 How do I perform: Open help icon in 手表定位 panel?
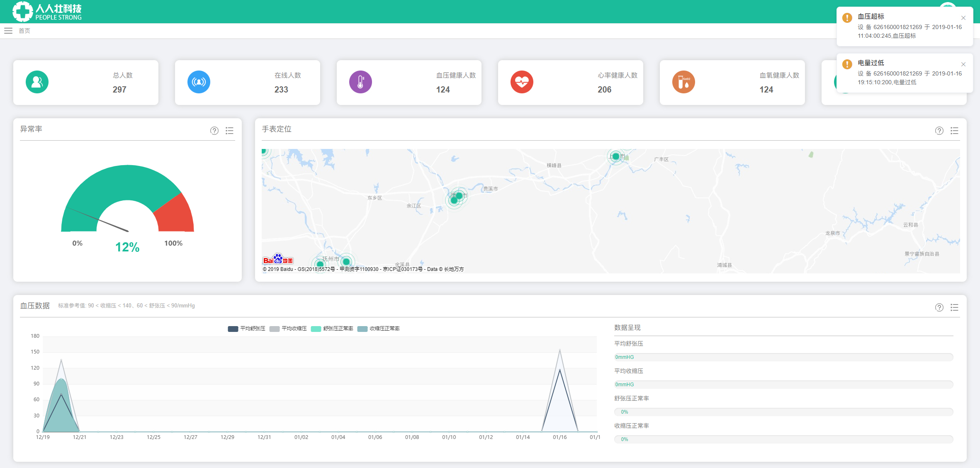[939, 131]
